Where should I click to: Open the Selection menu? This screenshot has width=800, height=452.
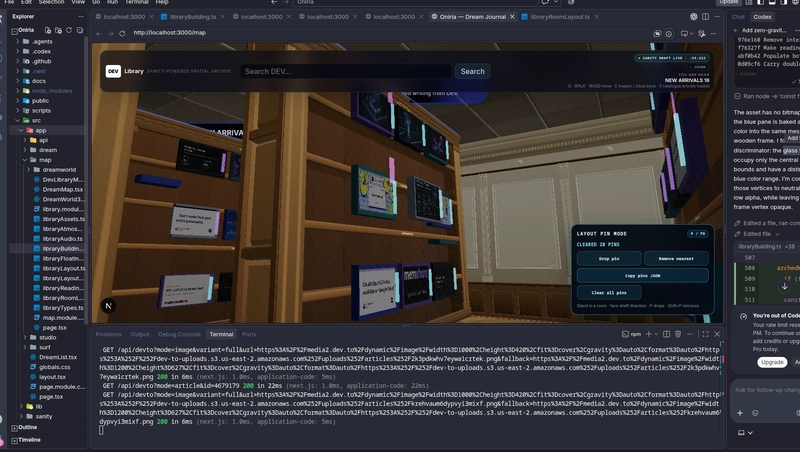click(52, 2)
